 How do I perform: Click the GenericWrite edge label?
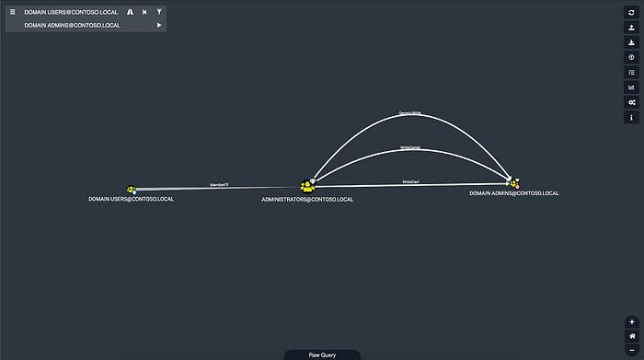[x=409, y=113]
